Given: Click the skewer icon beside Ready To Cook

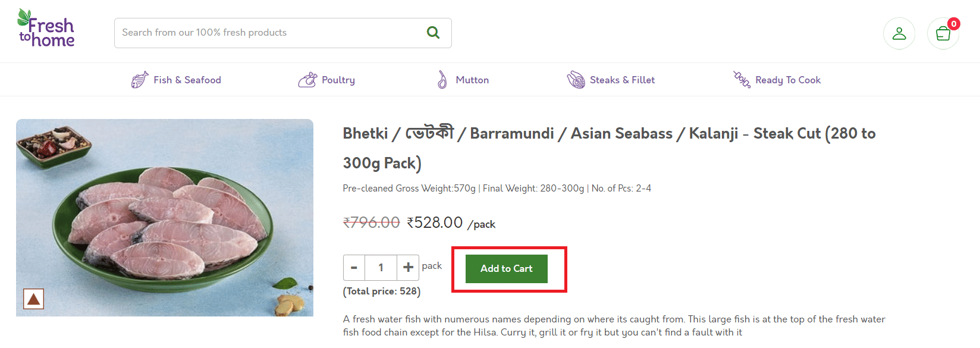Looking at the screenshot, I should 742,80.
